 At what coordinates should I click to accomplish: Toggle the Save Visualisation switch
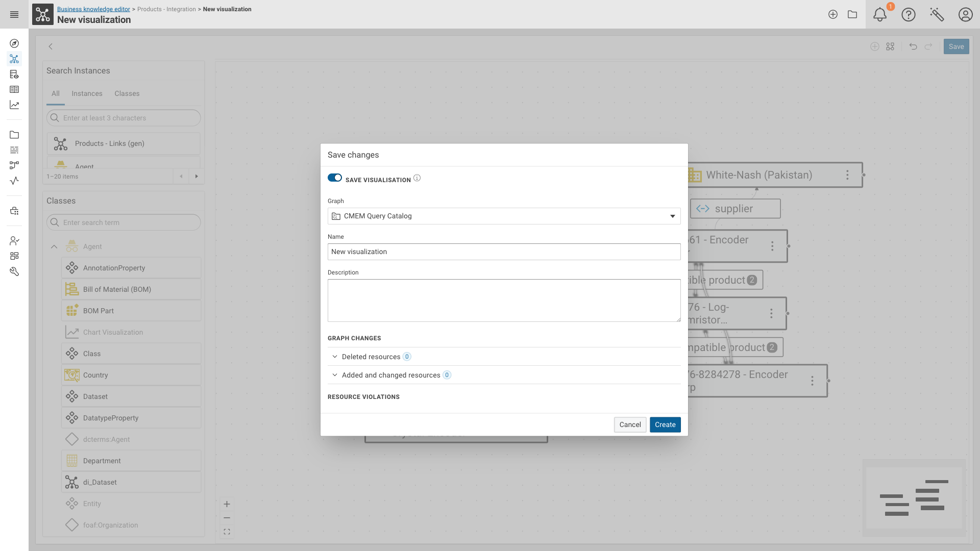click(335, 178)
